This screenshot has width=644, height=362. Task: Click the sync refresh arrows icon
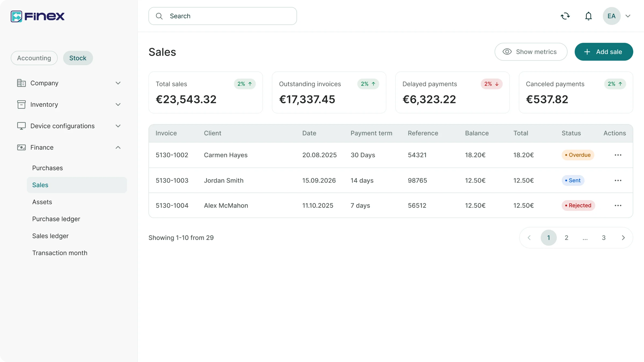(x=565, y=16)
